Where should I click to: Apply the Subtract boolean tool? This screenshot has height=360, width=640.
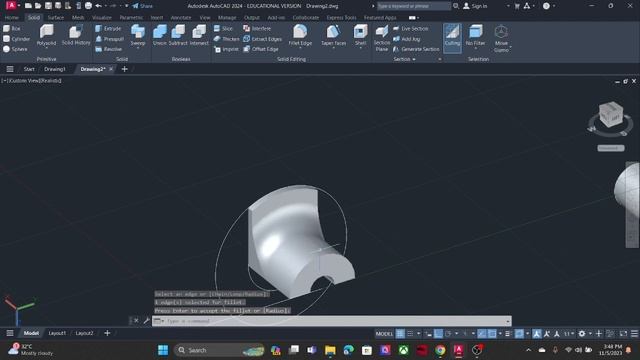pos(178,35)
